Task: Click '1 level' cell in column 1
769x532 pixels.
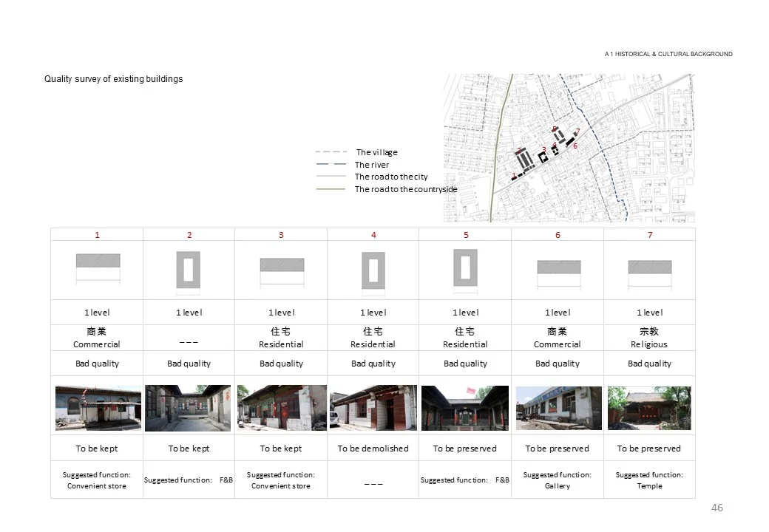Action: pyautogui.click(x=97, y=313)
